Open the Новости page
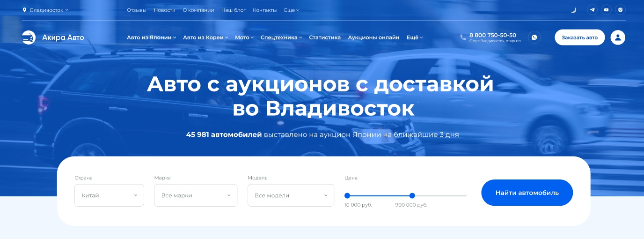644x239 pixels. 165,10
